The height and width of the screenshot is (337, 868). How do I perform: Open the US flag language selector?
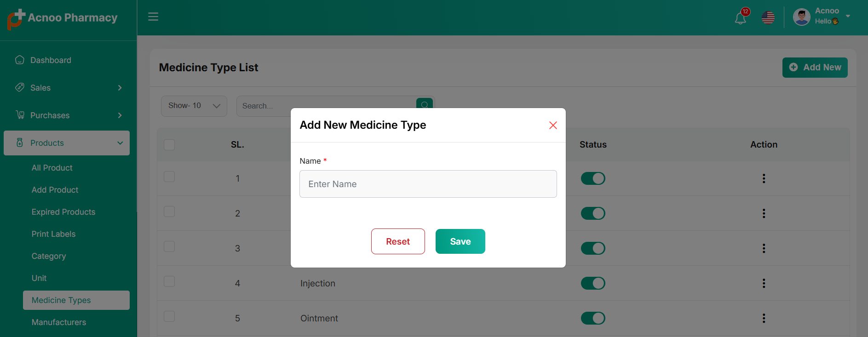coord(768,18)
